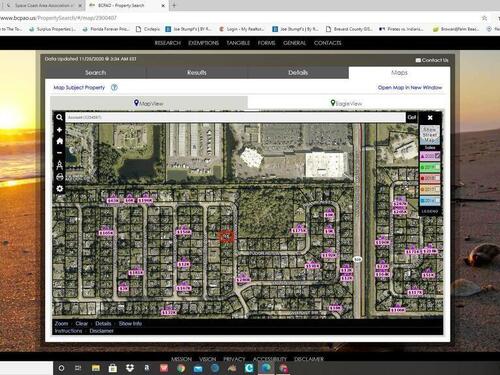The height and width of the screenshot is (375, 500).
Task: Open map settings gear icon
Action: pos(60,189)
